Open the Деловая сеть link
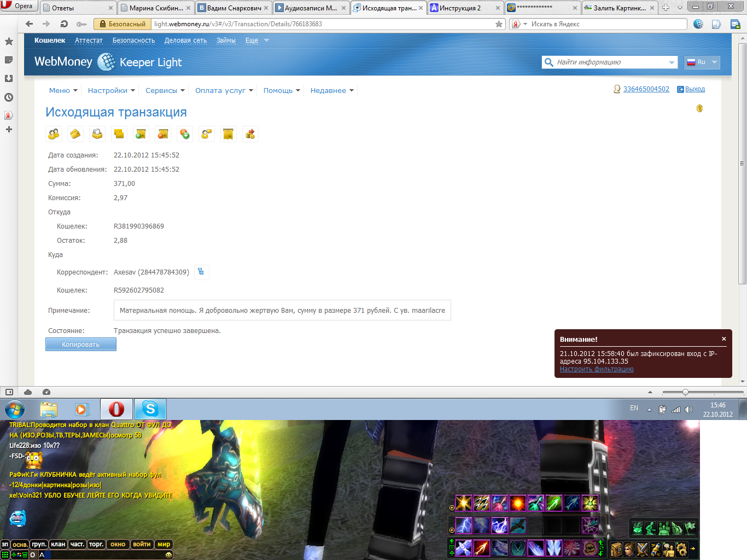747x560 pixels. click(x=186, y=40)
